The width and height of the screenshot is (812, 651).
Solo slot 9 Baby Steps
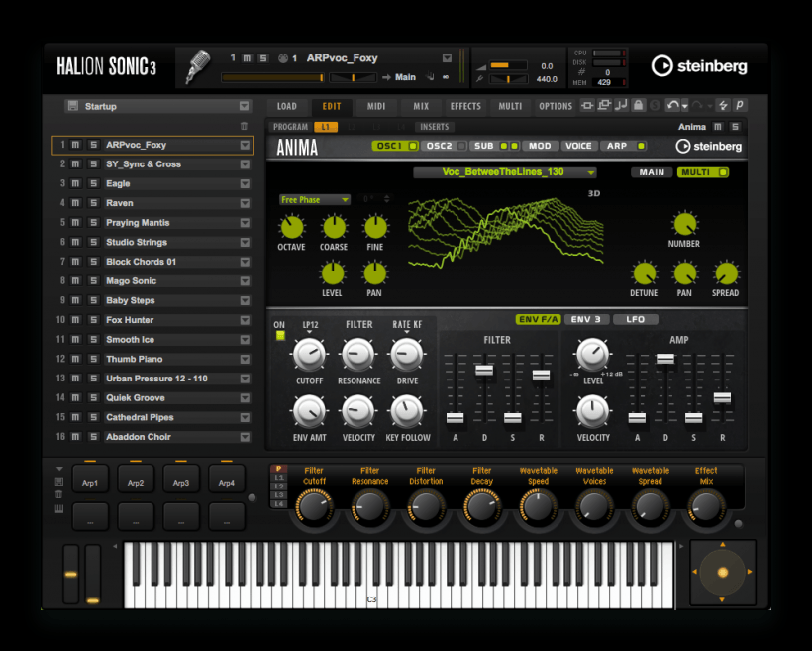93,300
